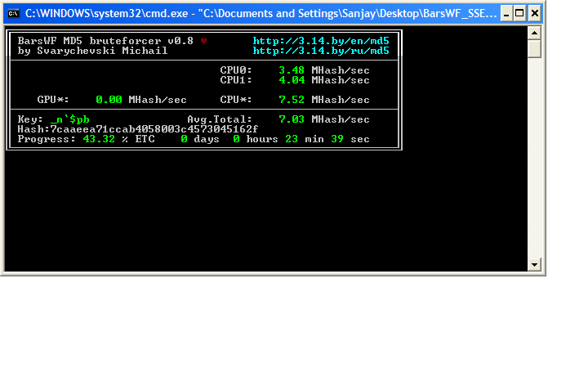Click the 'ETC' label
Image resolution: width=588 pixels, height=368 pixels.
pyautogui.click(x=145, y=139)
